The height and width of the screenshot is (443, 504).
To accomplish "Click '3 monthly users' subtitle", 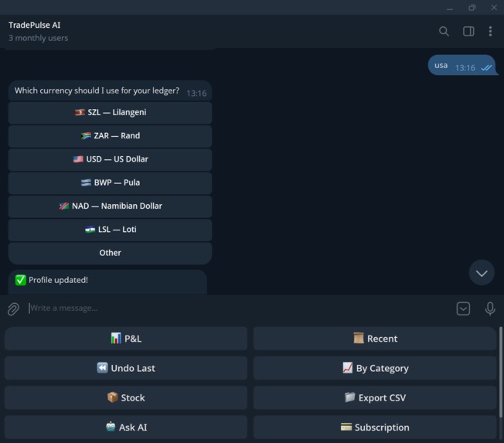I will point(38,38).
